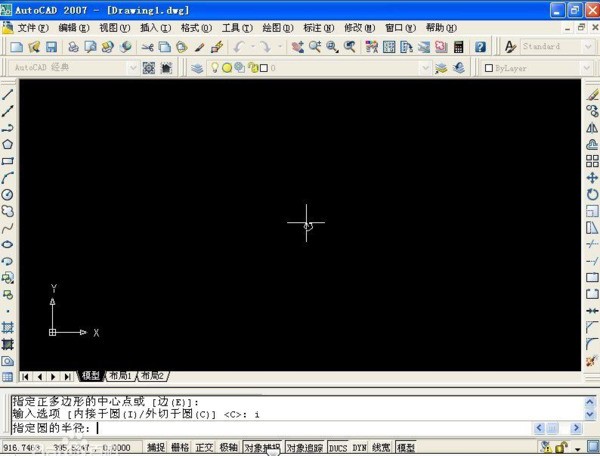This screenshot has width=600, height=456.
Task: Toggle 栅格 (Grid) display in status bar
Action: click(x=180, y=448)
